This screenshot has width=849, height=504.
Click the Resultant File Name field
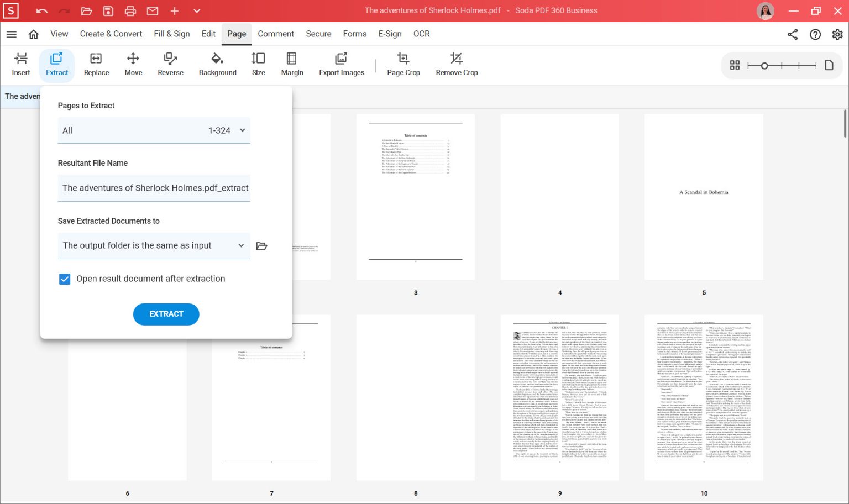click(x=154, y=188)
